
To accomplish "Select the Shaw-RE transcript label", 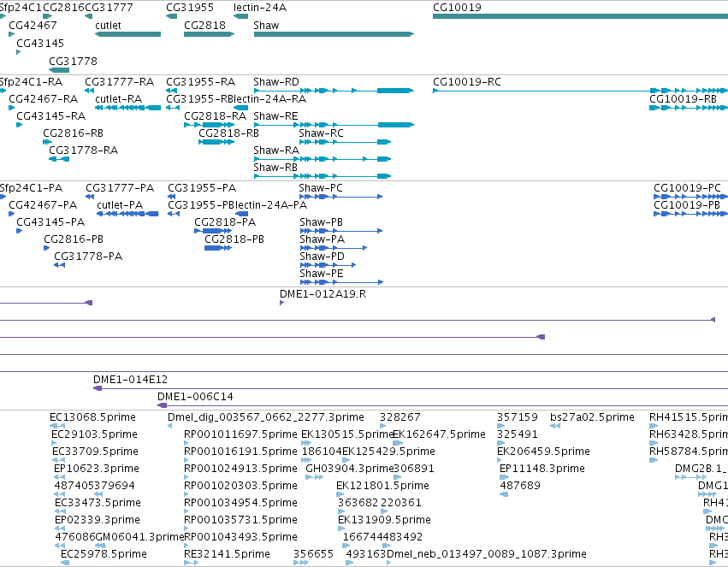I will (x=275, y=116).
